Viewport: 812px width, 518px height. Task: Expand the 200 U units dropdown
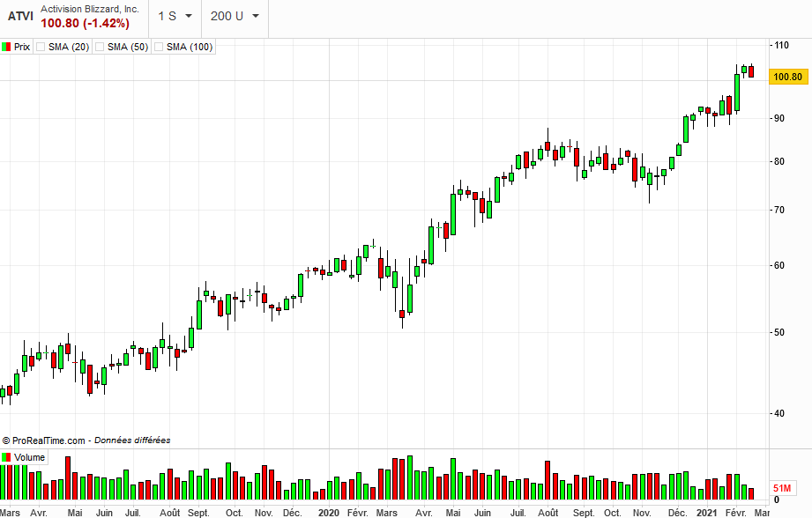click(x=235, y=16)
